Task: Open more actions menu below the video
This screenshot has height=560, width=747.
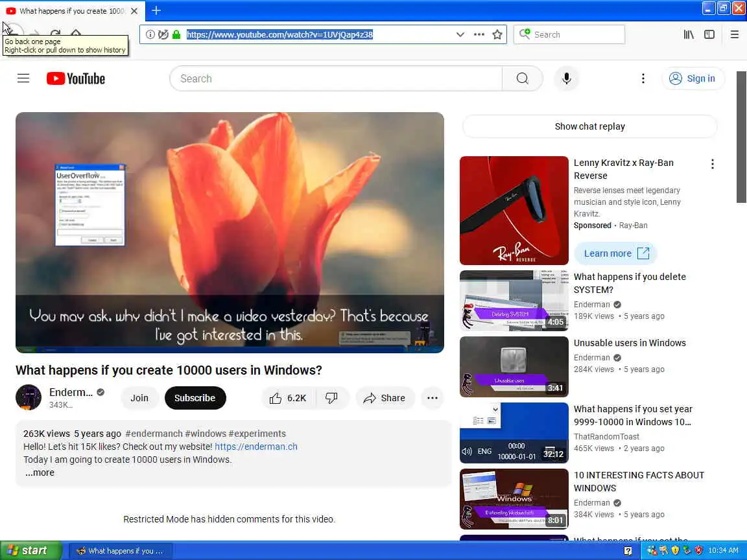Action: point(432,398)
